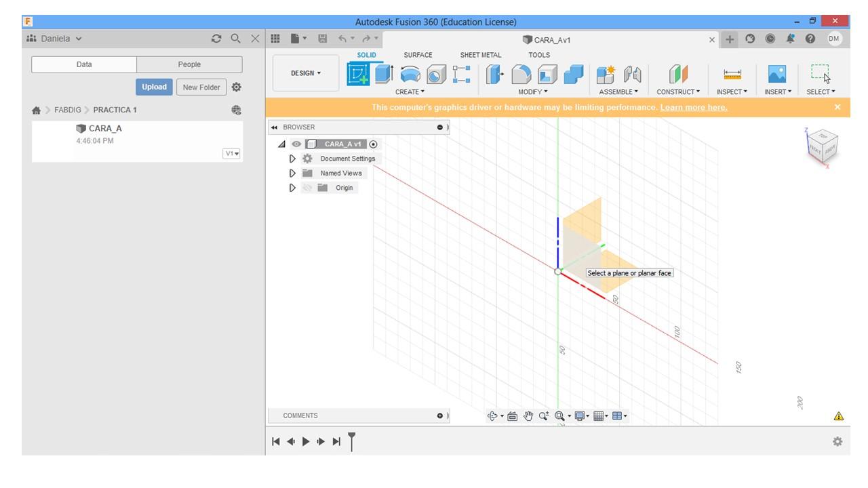868x488 pixels.
Task: Click the Select tool icon
Action: pyautogui.click(x=821, y=74)
